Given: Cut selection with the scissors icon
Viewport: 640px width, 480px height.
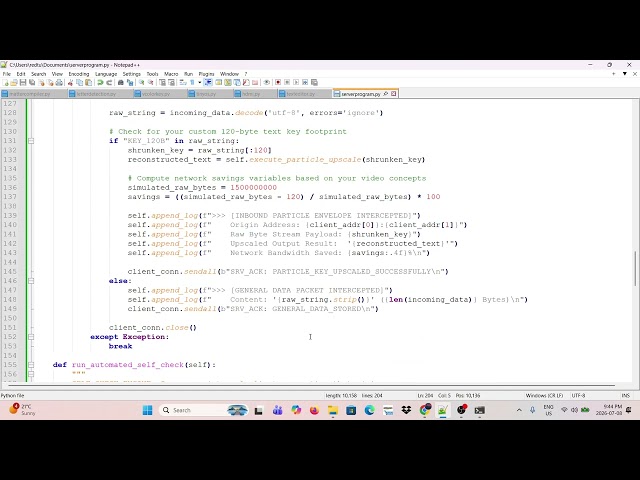Looking at the screenshot, I should pyautogui.click(x=70, y=82).
